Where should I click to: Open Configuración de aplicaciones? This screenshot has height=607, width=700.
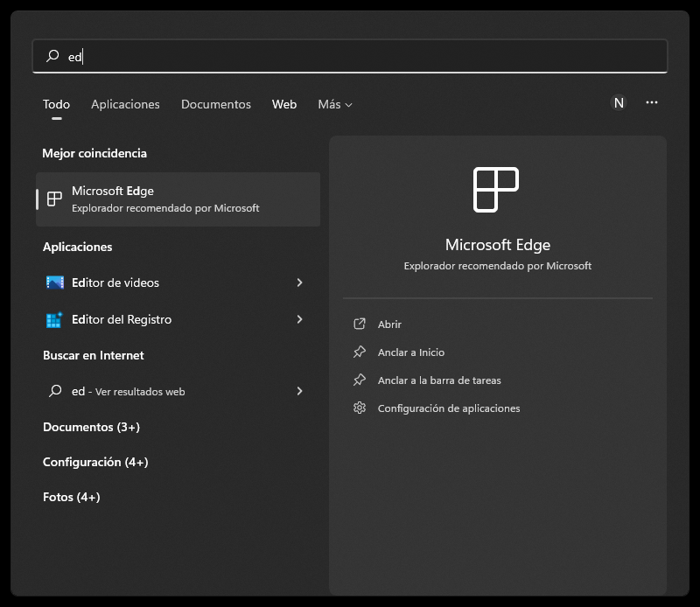(x=449, y=408)
